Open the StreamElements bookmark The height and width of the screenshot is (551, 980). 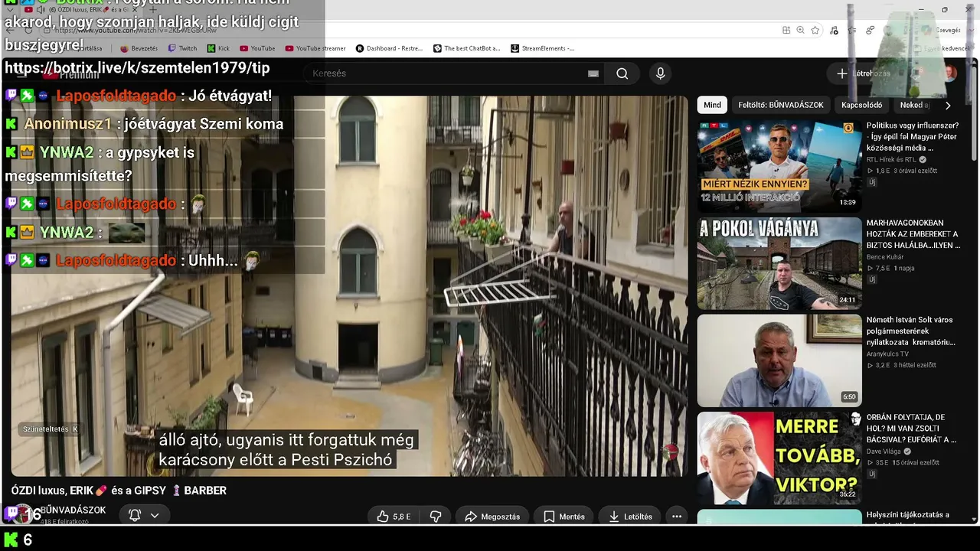coord(542,48)
